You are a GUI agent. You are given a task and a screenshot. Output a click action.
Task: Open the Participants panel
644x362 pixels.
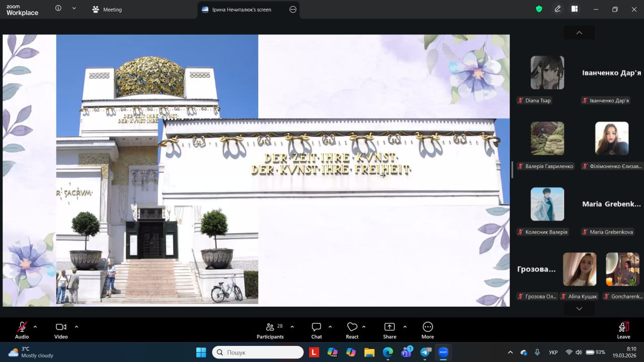271,330
